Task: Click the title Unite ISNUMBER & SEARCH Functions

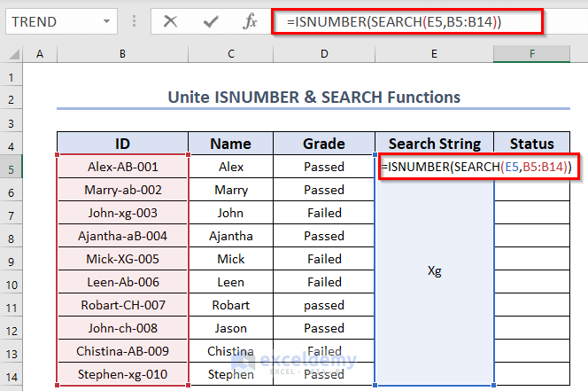Action: pyautogui.click(x=314, y=98)
